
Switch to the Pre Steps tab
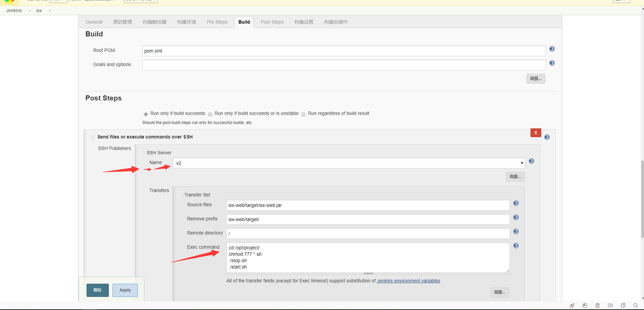click(217, 22)
